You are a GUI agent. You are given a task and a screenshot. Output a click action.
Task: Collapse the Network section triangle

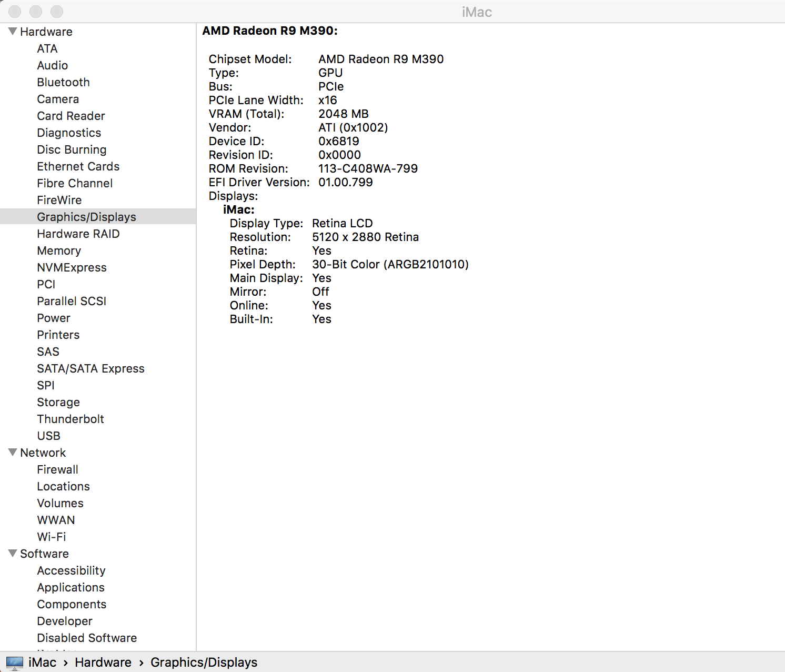click(x=13, y=453)
